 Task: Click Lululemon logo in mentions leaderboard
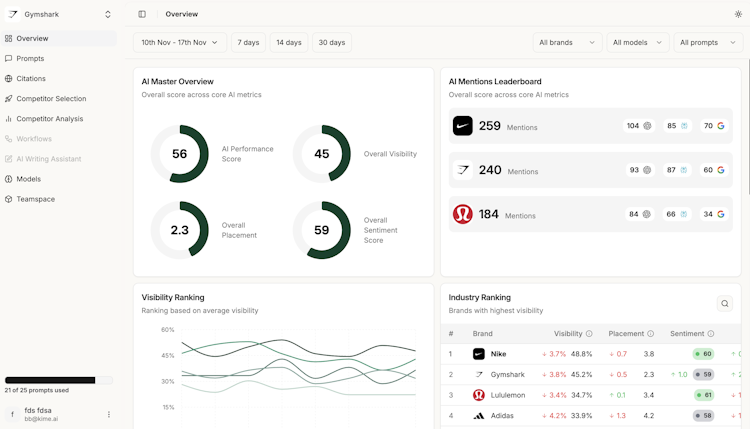pos(463,214)
